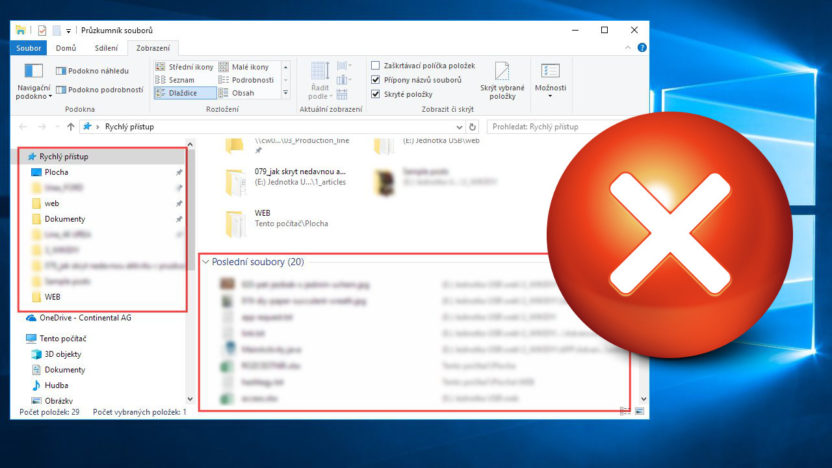Screen dimensions: 832x468
Task: Click Properties icon in quick access toolbar
Action: click(x=42, y=30)
